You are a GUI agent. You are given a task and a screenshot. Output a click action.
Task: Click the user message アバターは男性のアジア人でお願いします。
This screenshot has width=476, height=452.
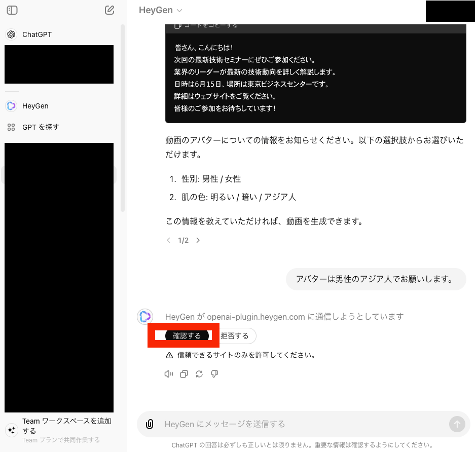coord(376,279)
